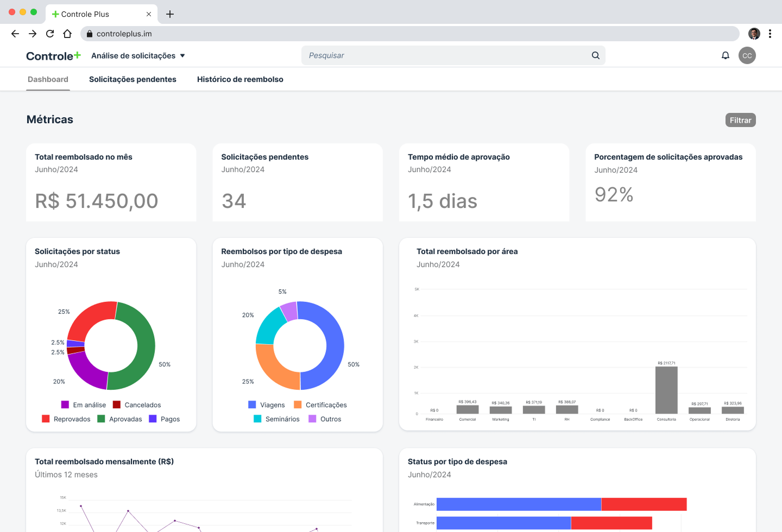This screenshot has width=782, height=532.
Task: Open the CC user avatar
Action: tap(747, 55)
